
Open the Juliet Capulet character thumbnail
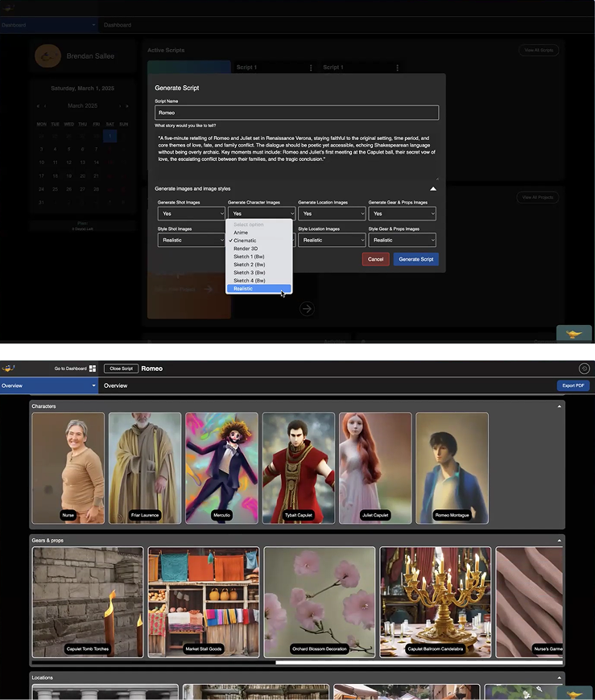pyautogui.click(x=375, y=467)
